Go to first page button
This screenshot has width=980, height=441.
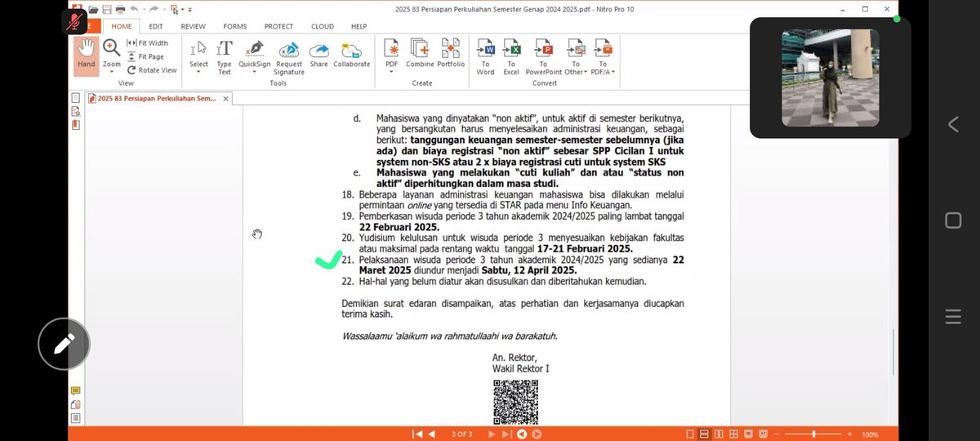click(x=417, y=434)
